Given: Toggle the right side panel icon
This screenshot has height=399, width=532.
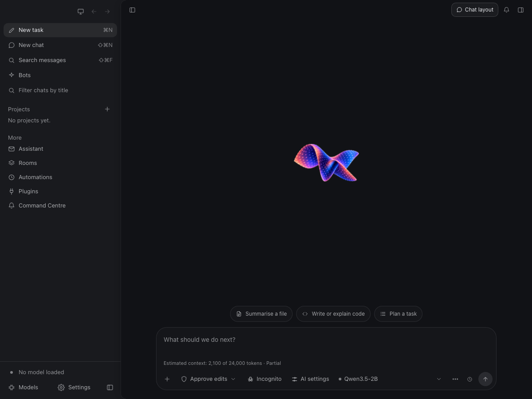Looking at the screenshot, I should [521, 10].
